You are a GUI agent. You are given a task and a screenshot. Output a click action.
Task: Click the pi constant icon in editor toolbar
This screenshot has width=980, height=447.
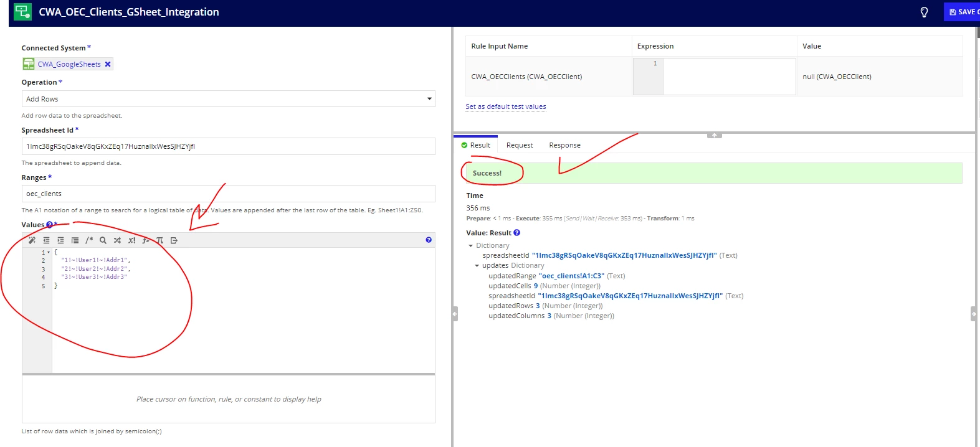pos(159,240)
